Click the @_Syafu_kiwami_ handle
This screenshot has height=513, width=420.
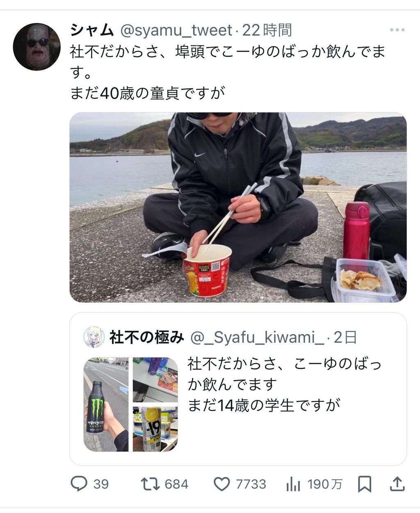pyautogui.click(x=257, y=337)
